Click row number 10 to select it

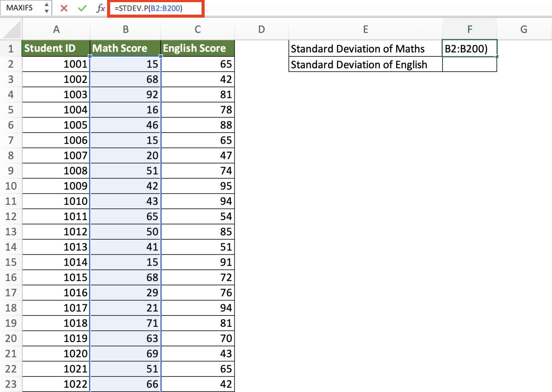pos(11,186)
